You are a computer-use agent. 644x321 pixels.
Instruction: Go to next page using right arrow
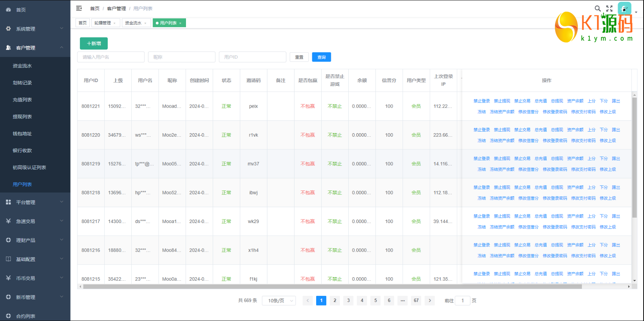[430, 300]
